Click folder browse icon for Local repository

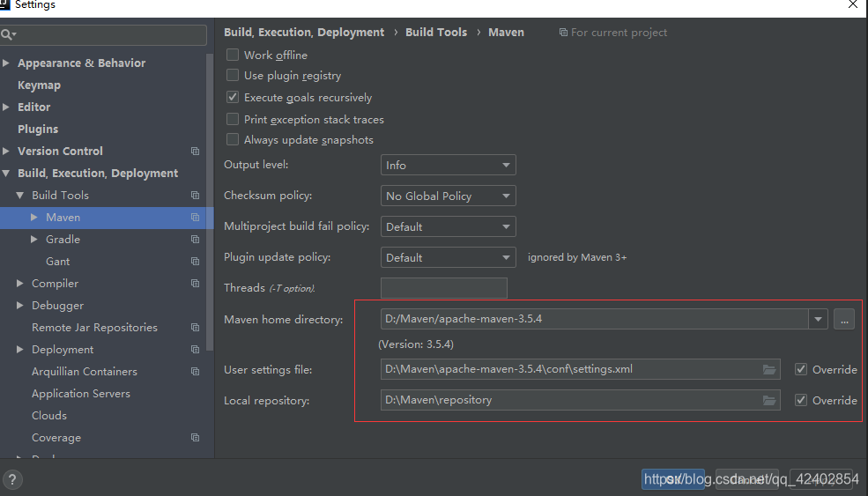[769, 400]
